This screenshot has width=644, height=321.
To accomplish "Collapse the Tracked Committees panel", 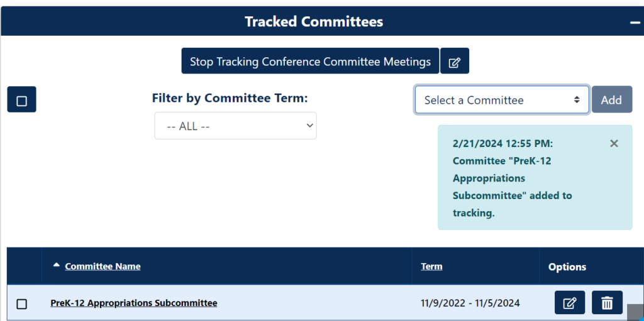I will [x=635, y=22].
